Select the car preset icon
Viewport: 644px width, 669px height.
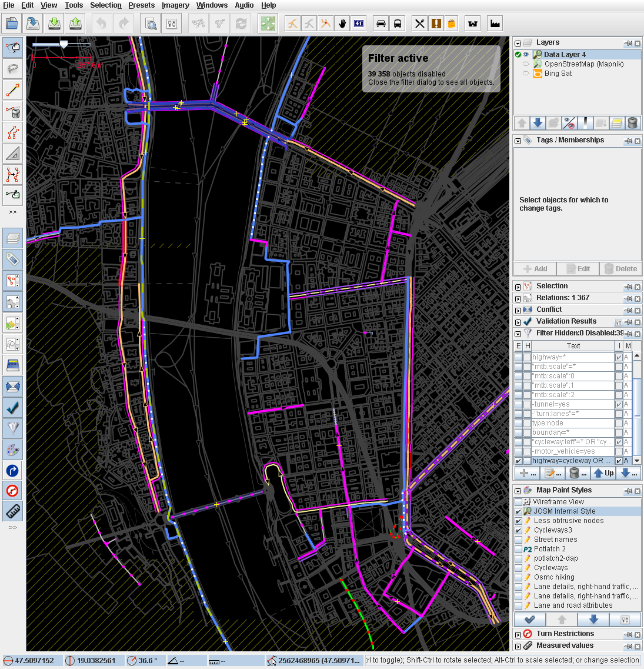tap(381, 24)
